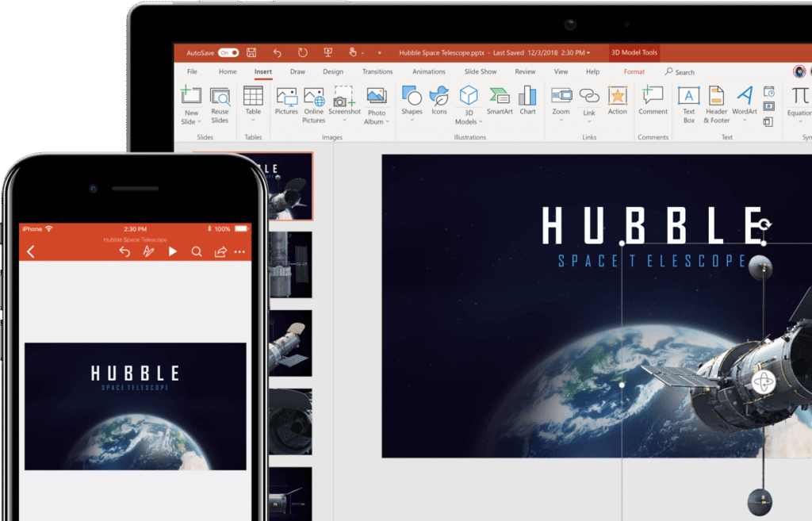Image resolution: width=812 pixels, height=521 pixels.
Task: Click Online Pictures
Action: click(x=314, y=105)
